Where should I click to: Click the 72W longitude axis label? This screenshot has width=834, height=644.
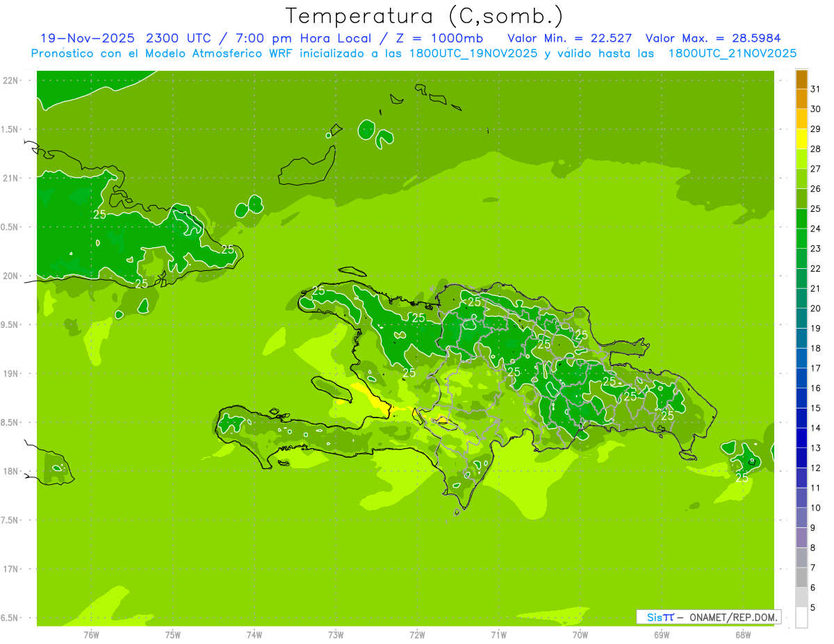pyautogui.click(x=417, y=634)
